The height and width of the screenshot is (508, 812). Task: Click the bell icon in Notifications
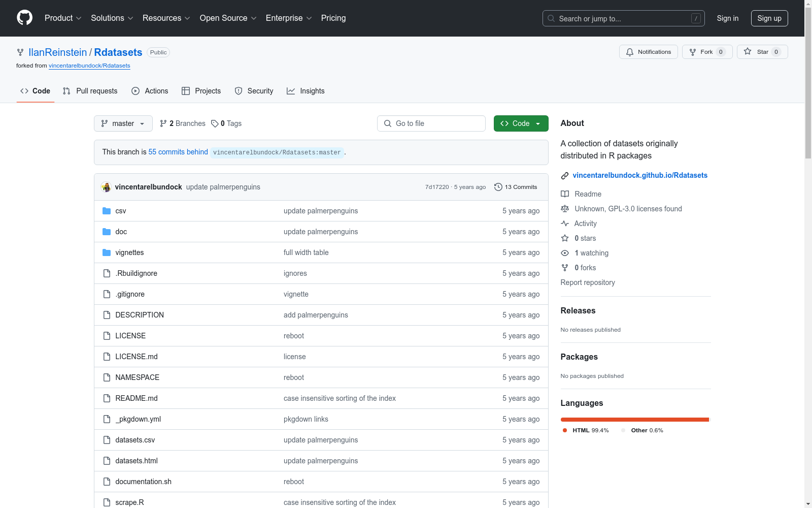click(630, 52)
